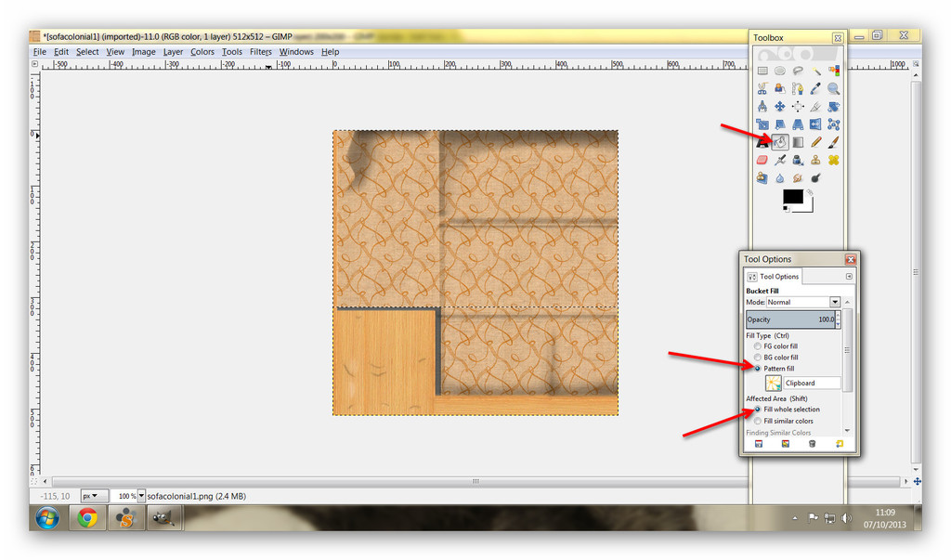
Task: Open the Tool Options tab menu arrow
Action: (x=849, y=277)
